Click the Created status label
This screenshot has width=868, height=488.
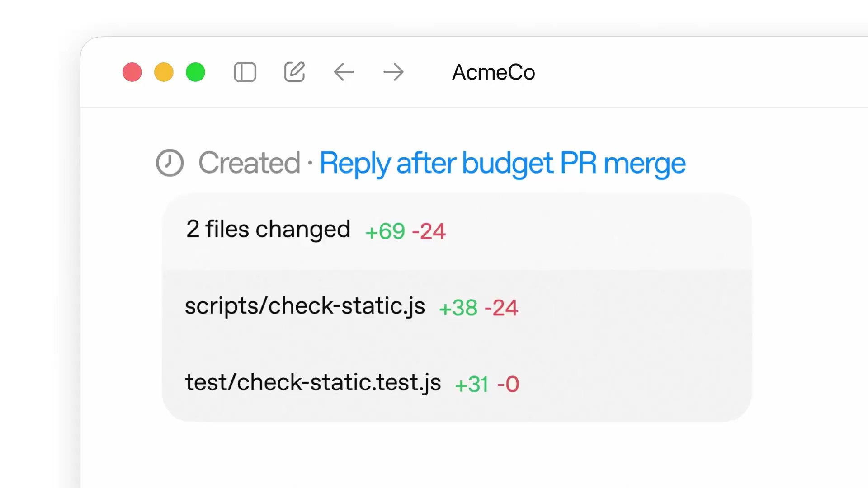click(249, 163)
